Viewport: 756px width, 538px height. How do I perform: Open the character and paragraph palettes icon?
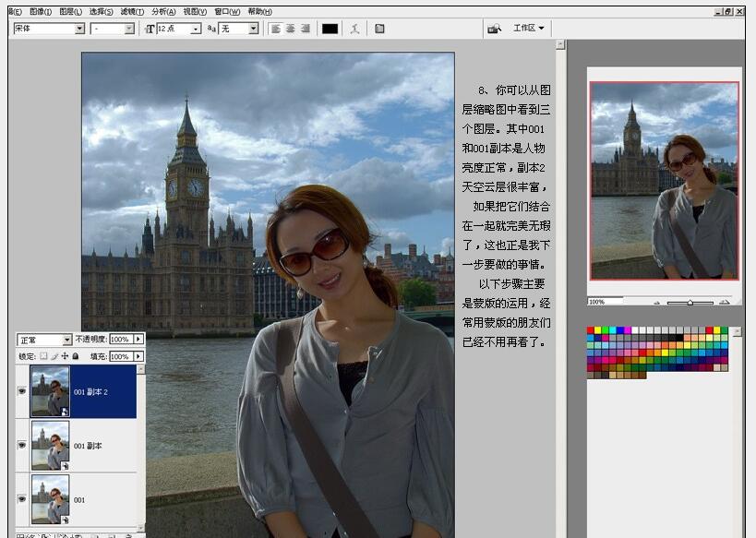tap(379, 29)
